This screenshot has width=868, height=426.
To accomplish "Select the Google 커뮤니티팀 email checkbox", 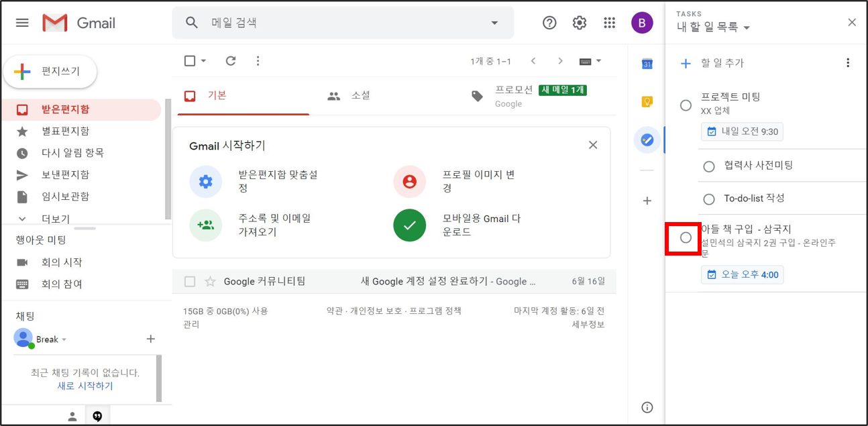I will [190, 282].
